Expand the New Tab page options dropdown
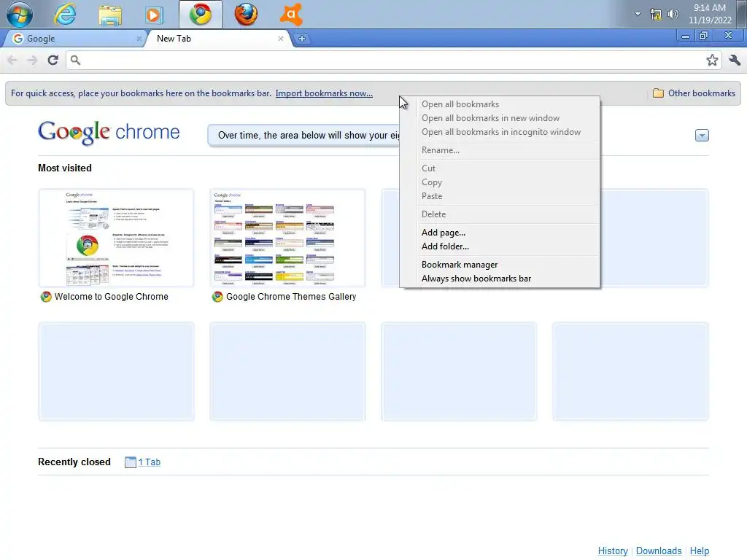747x560 pixels. [x=702, y=135]
